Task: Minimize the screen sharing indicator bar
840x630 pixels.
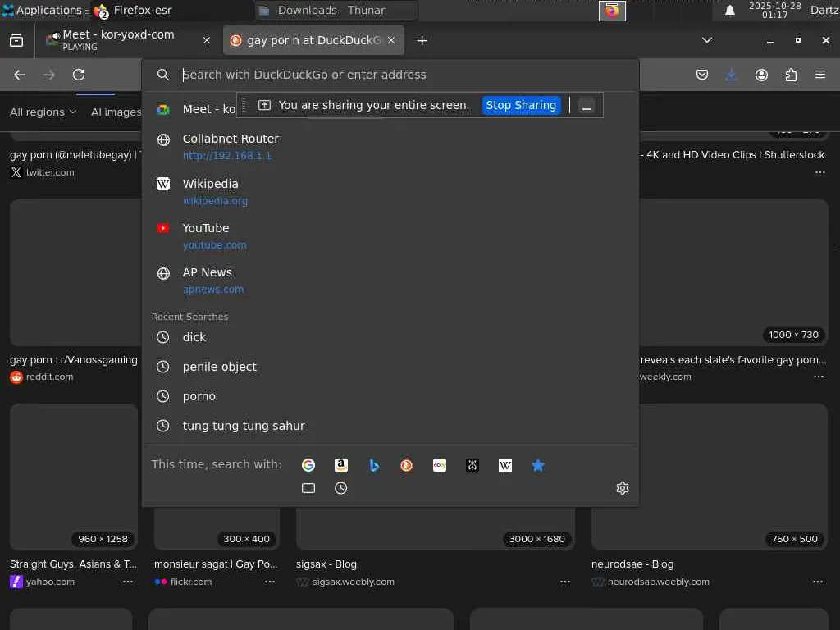Action: click(x=587, y=106)
